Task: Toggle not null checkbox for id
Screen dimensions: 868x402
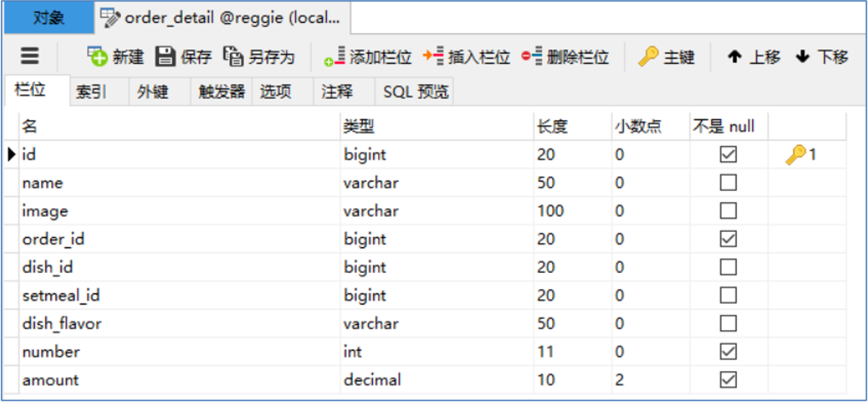Action: click(x=728, y=154)
